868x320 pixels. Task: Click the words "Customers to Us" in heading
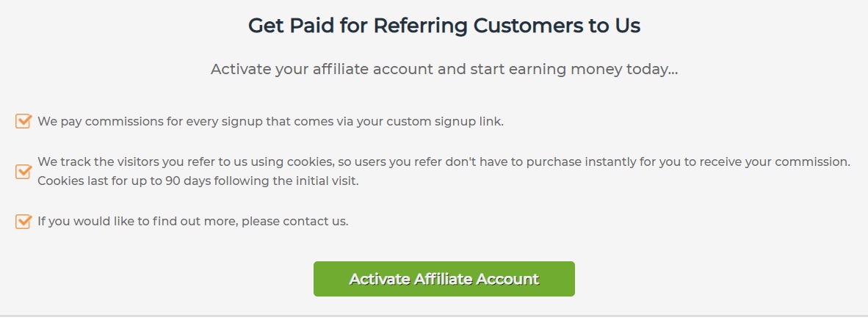(x=557, y=26)
